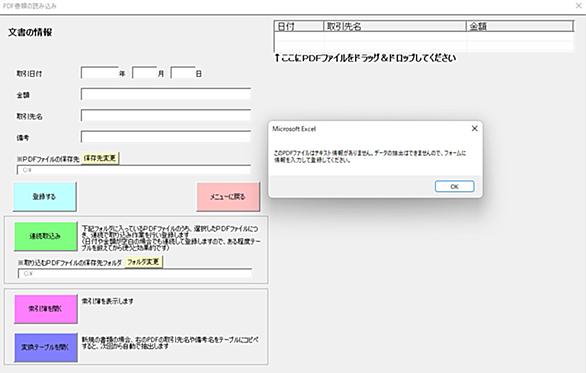586x373 pixels.
Task: Click the 日付 column header
Action: coord(299,27)
